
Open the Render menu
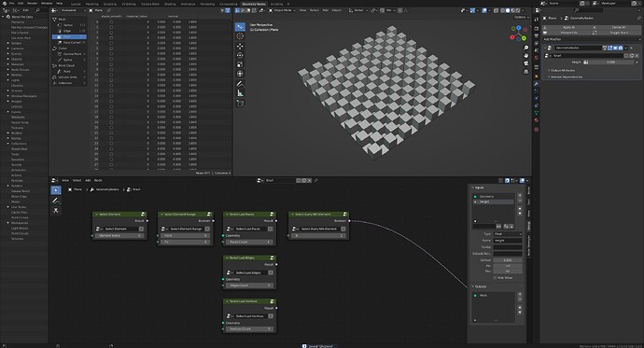tap(32, 4)
